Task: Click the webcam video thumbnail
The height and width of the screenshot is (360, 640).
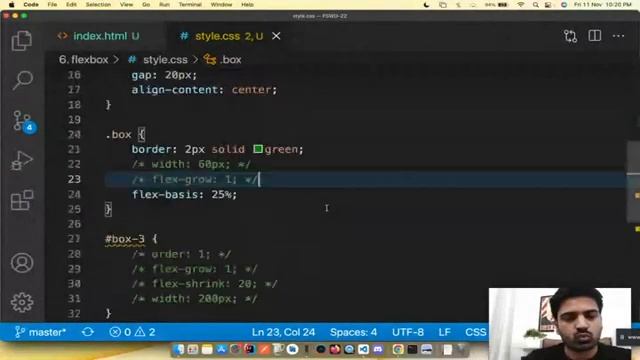Action: [x=560, y=324]
